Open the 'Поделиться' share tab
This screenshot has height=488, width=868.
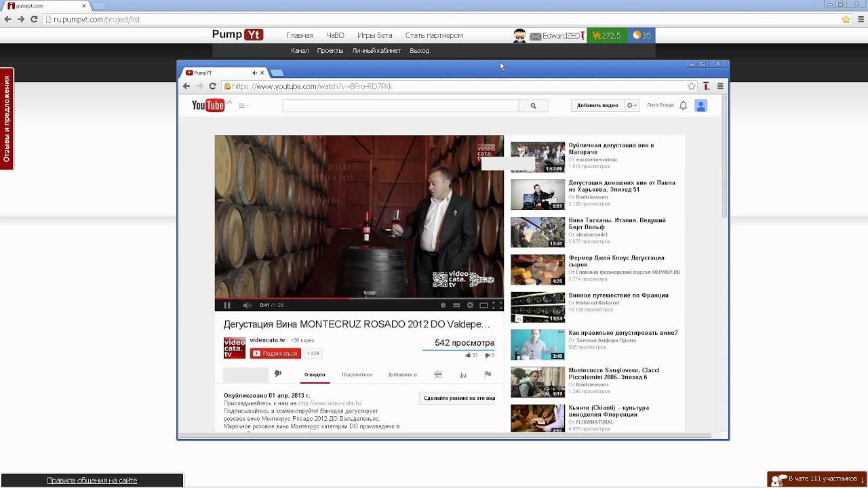point(357,374)
